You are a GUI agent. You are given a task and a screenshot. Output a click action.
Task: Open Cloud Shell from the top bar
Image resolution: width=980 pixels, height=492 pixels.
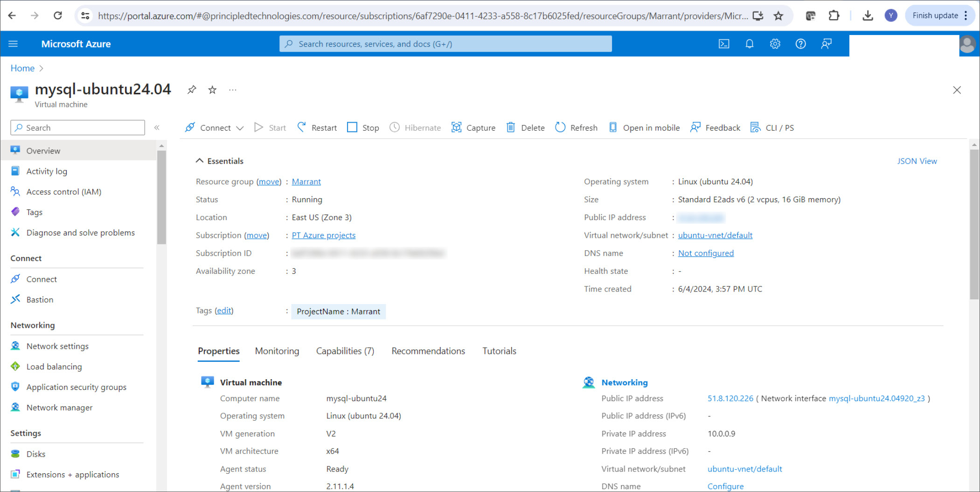(723, 44)
